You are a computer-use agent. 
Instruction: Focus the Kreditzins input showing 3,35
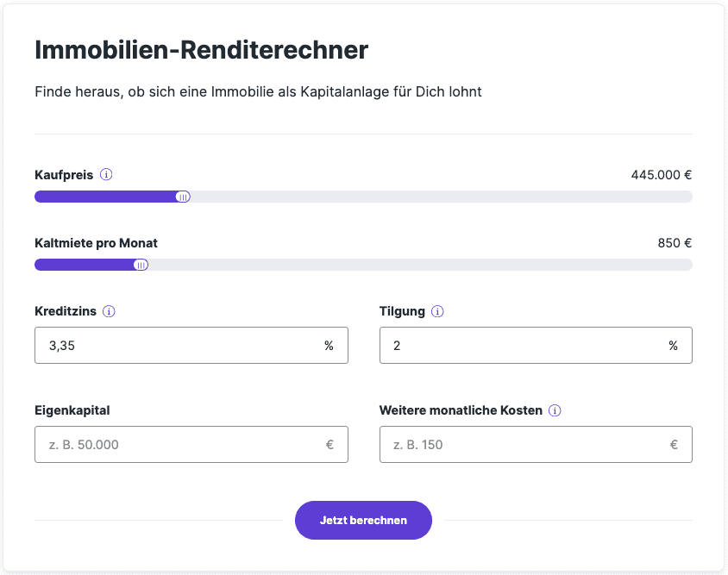coord(173,346)
